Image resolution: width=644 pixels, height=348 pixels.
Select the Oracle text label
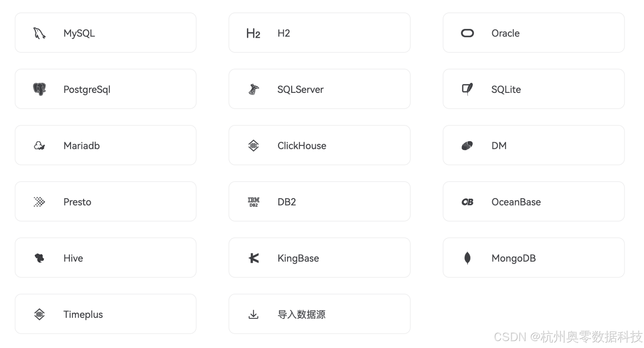point(506,33)
